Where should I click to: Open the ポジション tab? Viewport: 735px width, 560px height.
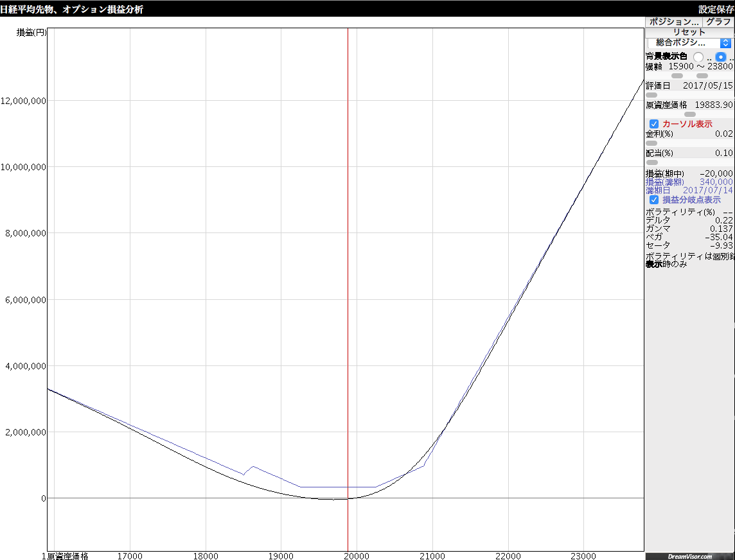pos(673,22)
